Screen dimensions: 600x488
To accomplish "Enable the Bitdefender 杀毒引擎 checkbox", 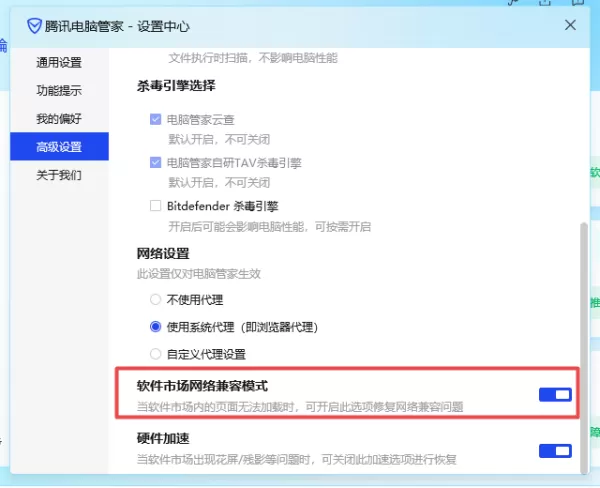I will [155, 206].
